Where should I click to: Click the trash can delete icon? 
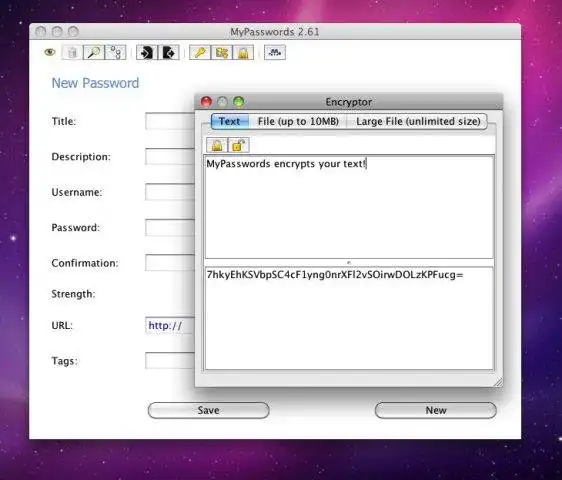click(x=72, y=53)
